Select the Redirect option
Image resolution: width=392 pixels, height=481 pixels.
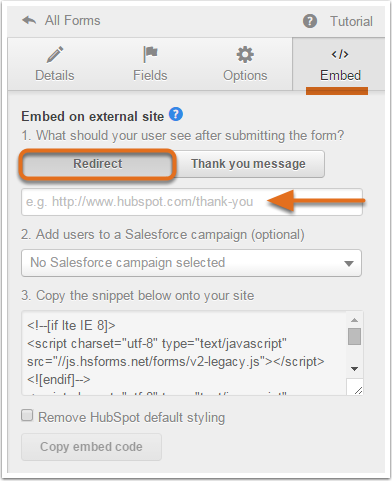[x=98, y=164]
